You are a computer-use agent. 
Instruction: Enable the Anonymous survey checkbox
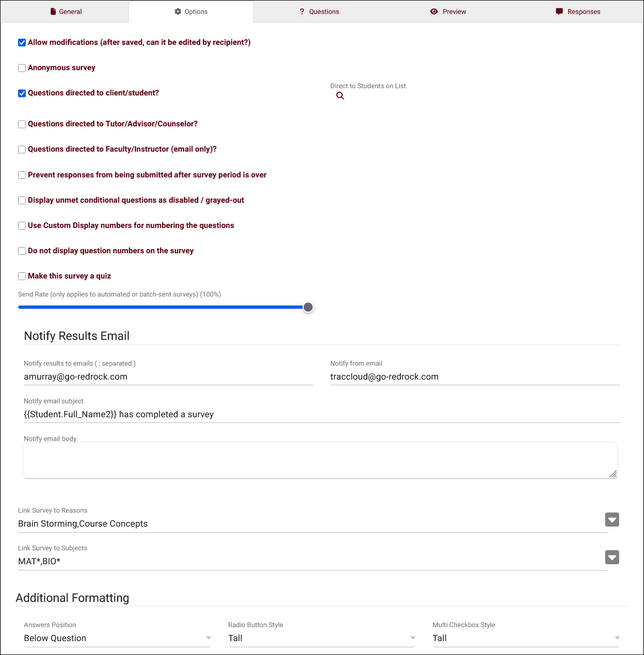point(22,68)
